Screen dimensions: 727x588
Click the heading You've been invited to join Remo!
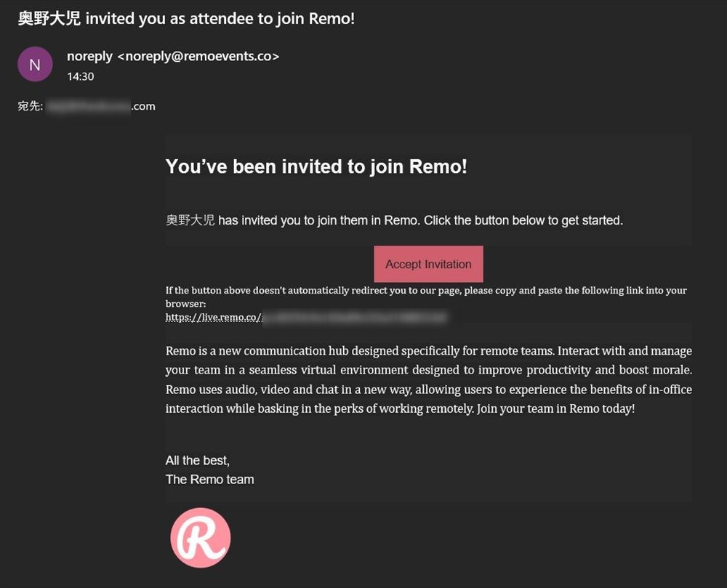[316, 166]
